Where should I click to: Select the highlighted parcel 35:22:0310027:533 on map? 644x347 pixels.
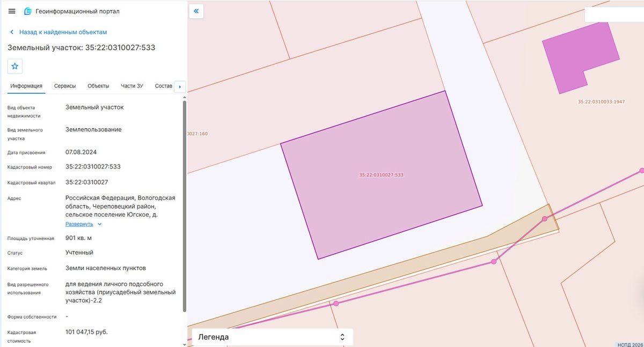[x=381, y=175]
